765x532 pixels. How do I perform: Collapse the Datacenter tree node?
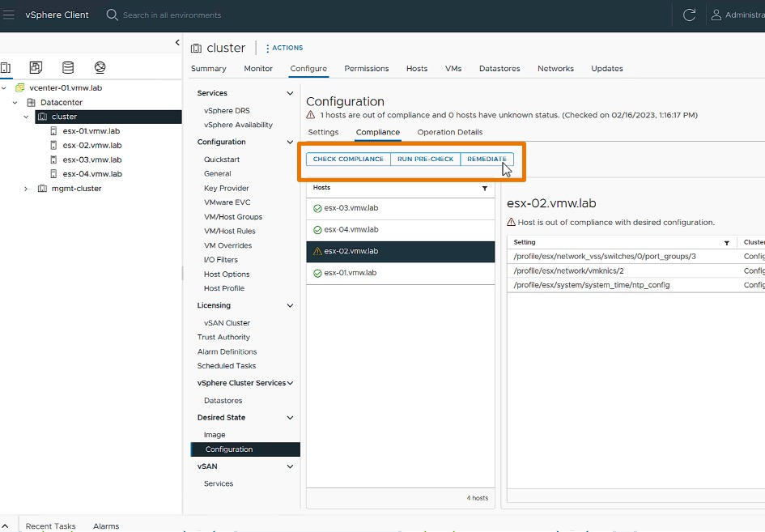(15, 103)
